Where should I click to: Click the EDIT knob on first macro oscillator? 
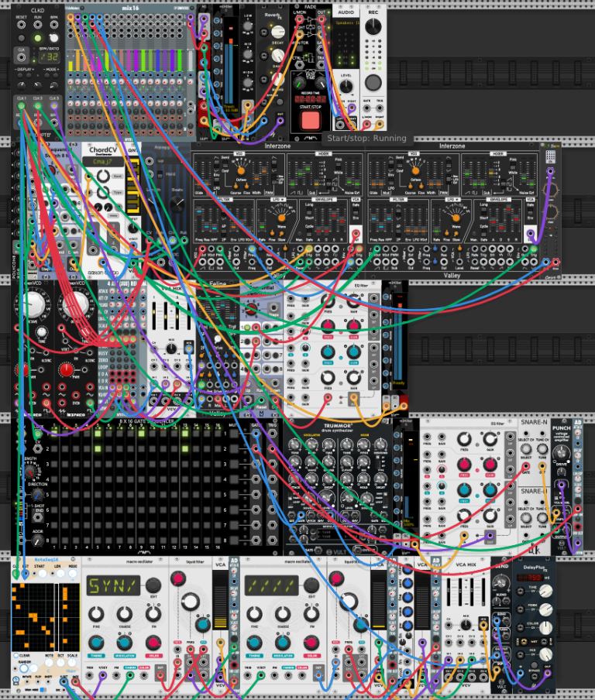[x=153, y=585]
